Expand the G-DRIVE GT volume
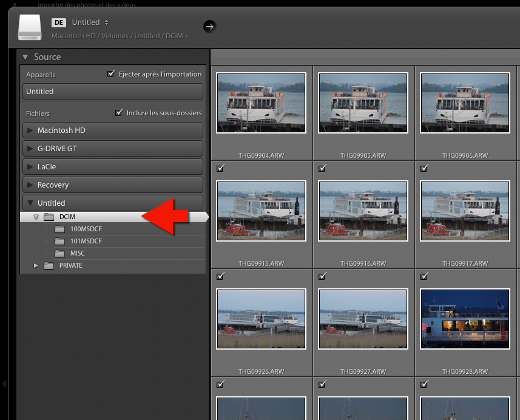Viewport: 520px width, 420px height. pos(30,148)
